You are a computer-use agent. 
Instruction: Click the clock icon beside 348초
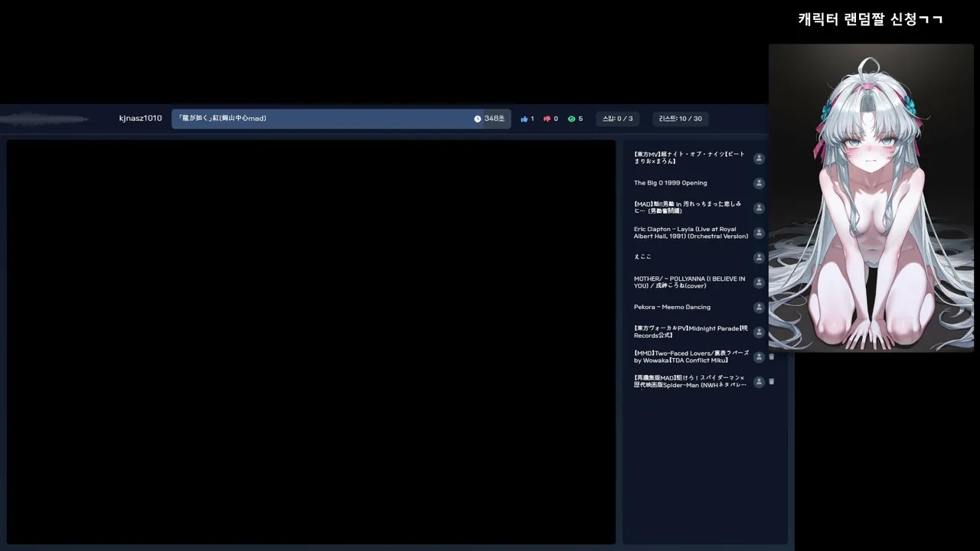pos(478,119)
